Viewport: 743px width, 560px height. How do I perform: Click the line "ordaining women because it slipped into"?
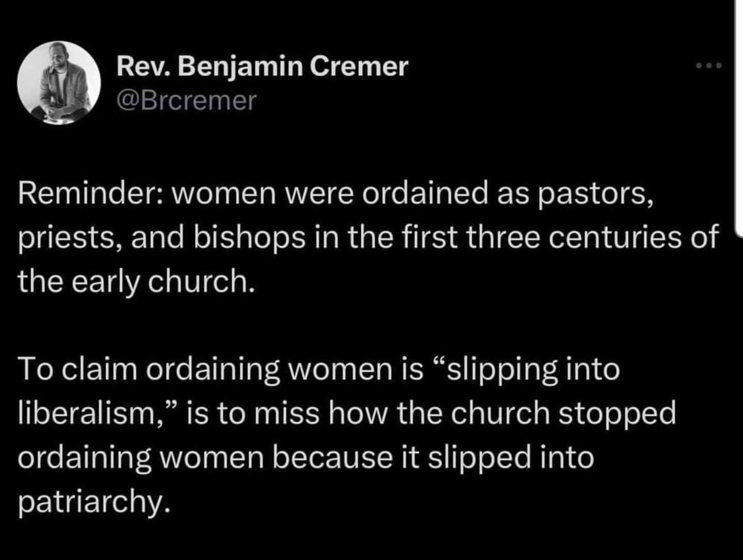click(306, 458)
